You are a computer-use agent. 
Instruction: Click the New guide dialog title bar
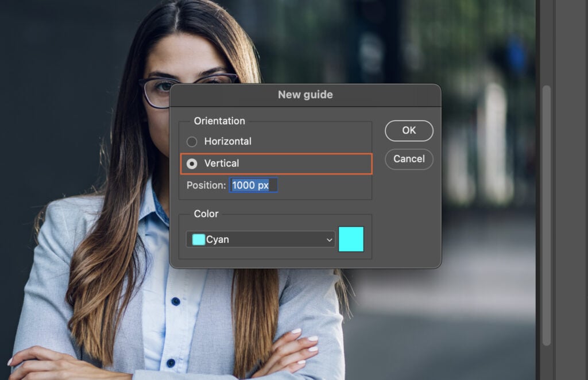pos(305,94)
